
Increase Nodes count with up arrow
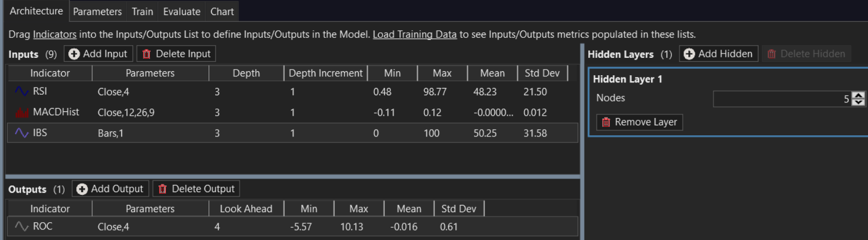(x=859, y=96)
